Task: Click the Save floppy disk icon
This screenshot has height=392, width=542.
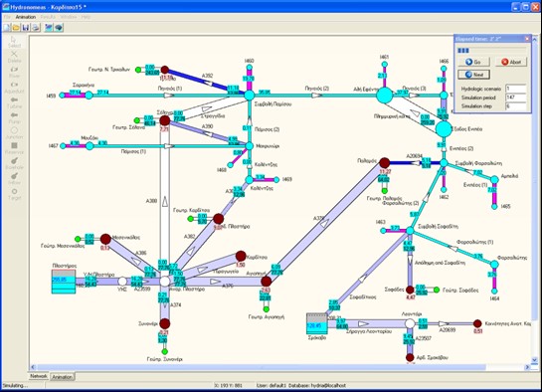Action: pyautogui.click(x=26, y=27)
